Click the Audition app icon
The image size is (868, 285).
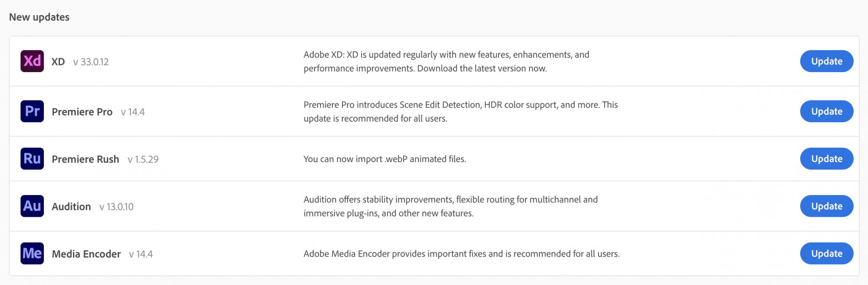click(32, 206)
